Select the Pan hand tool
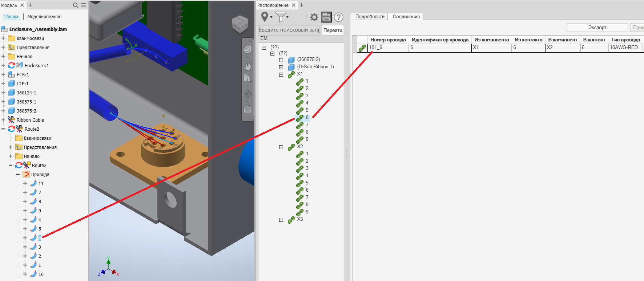 click(x=248, y=66)
